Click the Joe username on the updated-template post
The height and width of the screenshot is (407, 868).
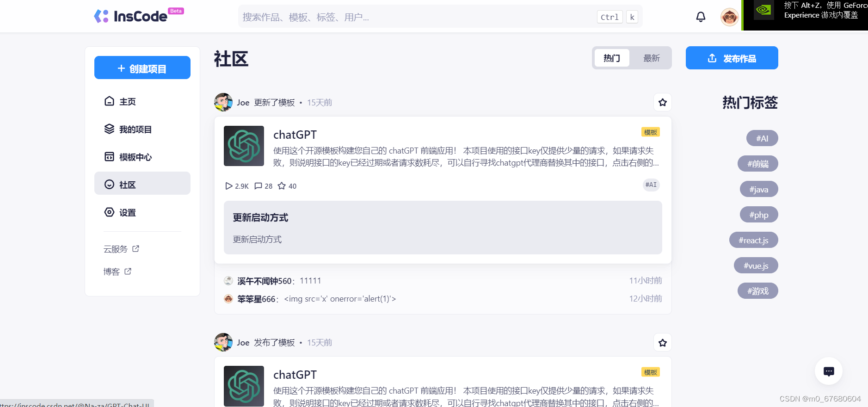(x=243, y=103)
